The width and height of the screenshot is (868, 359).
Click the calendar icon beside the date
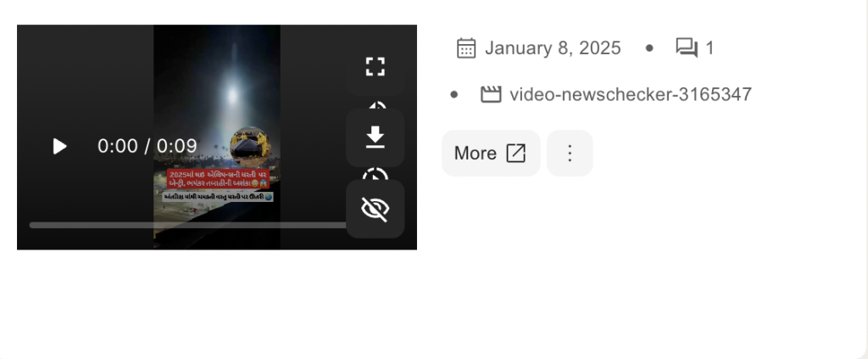[x=466, y=48]
